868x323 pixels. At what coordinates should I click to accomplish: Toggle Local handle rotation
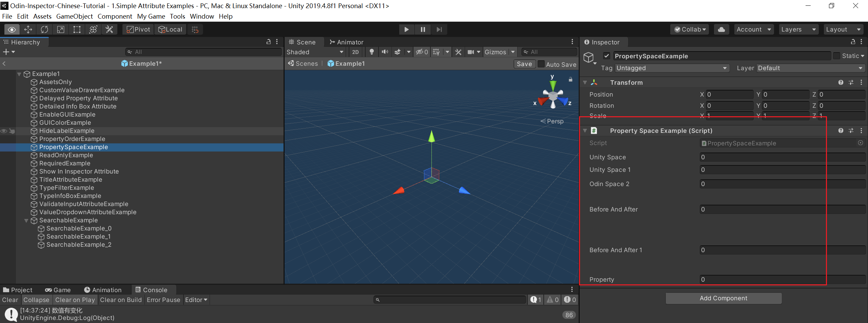170,29
